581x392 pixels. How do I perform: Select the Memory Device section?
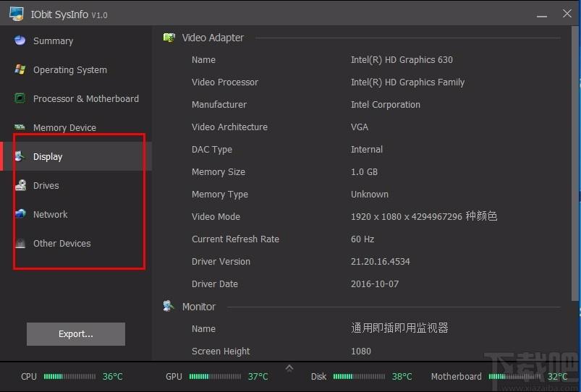(x=76, y=127)
